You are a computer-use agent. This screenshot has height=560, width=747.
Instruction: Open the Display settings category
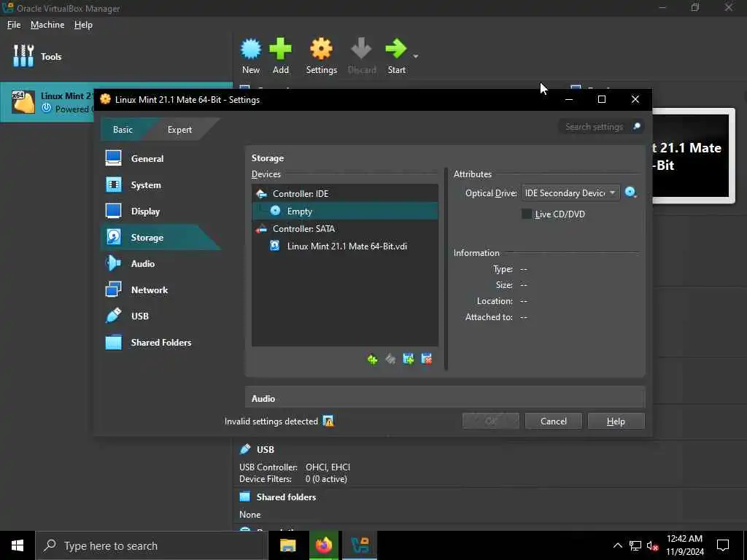(x=161, y=211)
